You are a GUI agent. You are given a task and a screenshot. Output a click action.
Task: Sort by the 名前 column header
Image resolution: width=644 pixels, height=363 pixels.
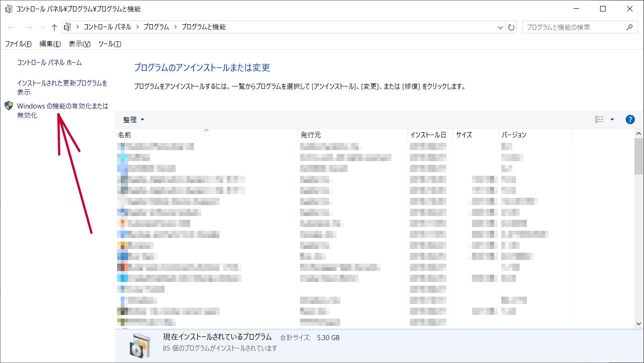point(206,135)
